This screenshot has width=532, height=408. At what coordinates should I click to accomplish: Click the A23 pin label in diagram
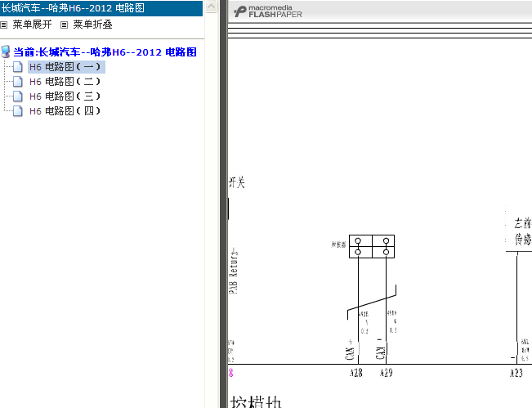tap(516, 373)
